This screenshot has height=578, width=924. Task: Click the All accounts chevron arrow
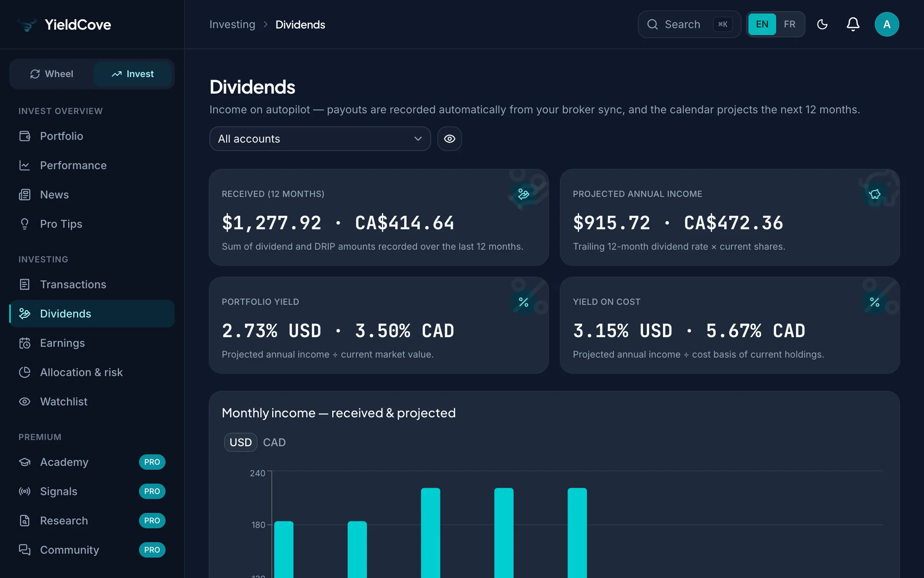(x=418, y=139)
